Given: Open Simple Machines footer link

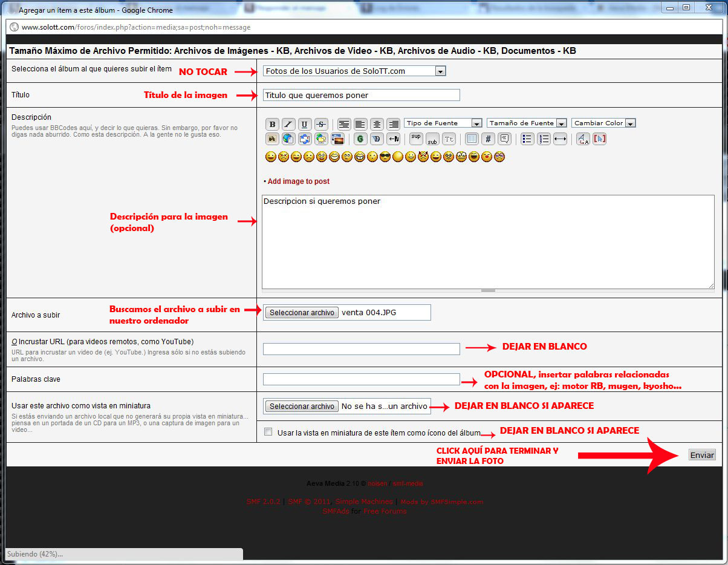Looking at the screenshot, I should pyautogui.click(x=363, y=501).
